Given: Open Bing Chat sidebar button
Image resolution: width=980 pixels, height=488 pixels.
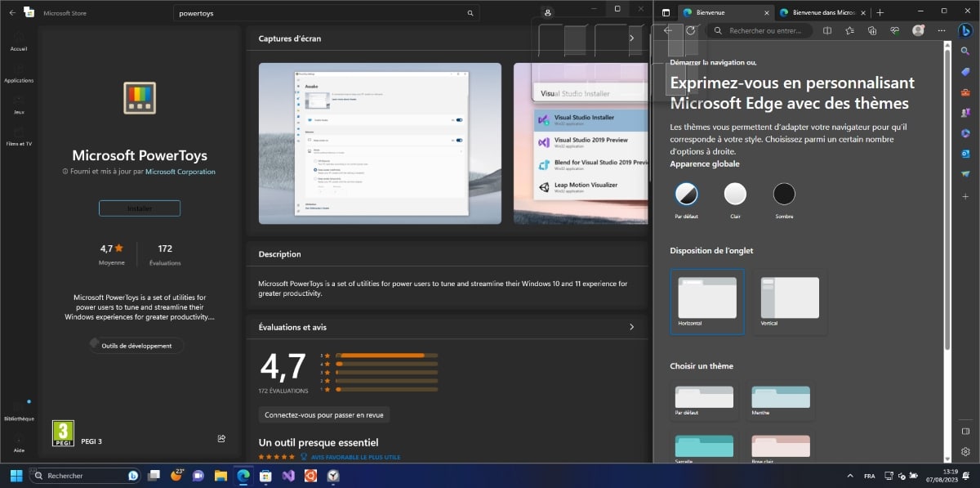Looking at the screenshot, I should coord(965,30).
